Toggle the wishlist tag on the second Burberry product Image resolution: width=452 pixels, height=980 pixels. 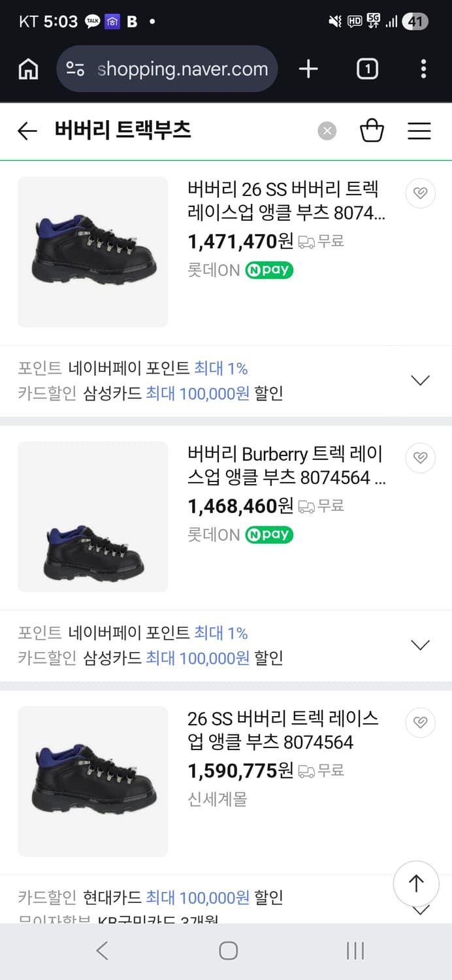point(421,458)
